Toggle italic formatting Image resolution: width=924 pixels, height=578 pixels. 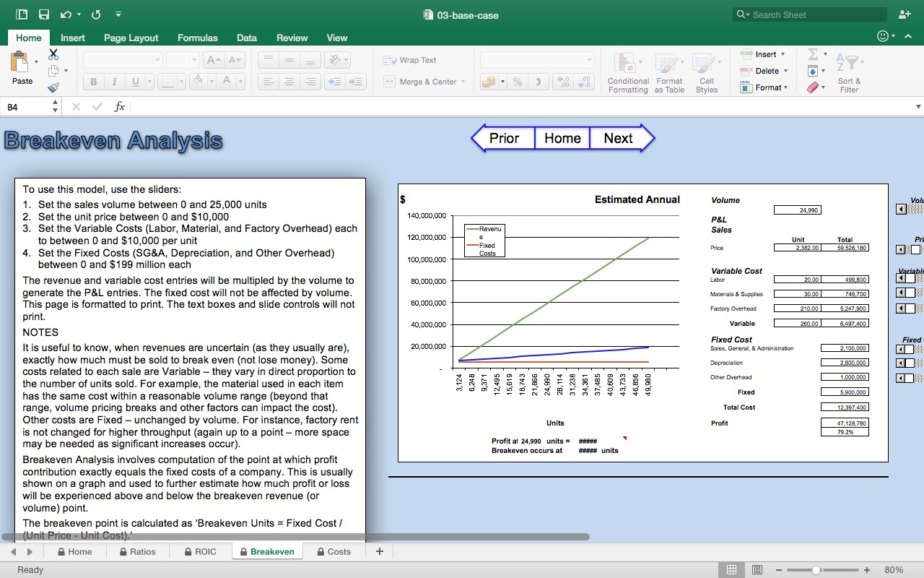point(114,81)
